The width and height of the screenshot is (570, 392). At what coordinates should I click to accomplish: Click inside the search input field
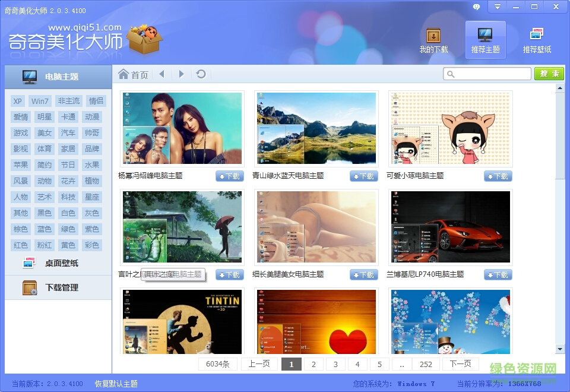click(x=487, y=73)
